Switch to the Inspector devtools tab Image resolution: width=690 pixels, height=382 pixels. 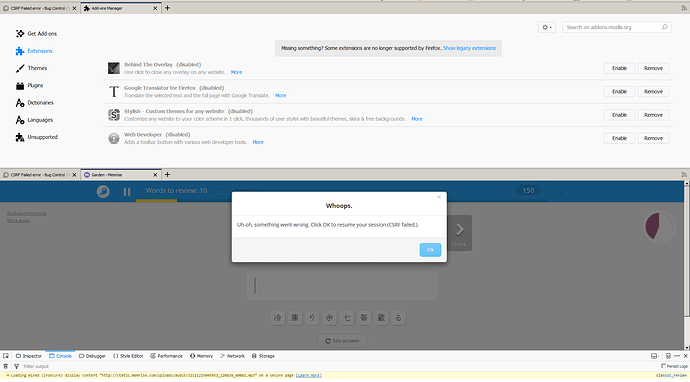click(x=29, y=356)
